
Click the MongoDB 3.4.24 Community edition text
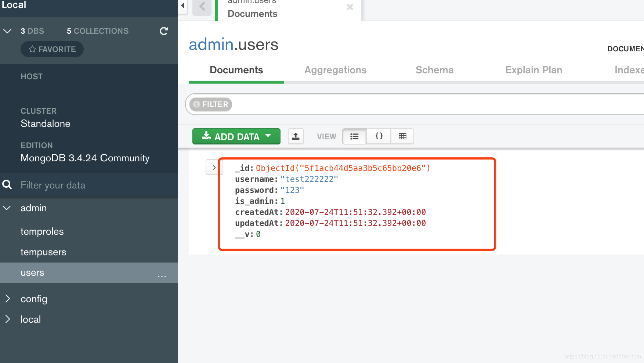pos(85,158)
